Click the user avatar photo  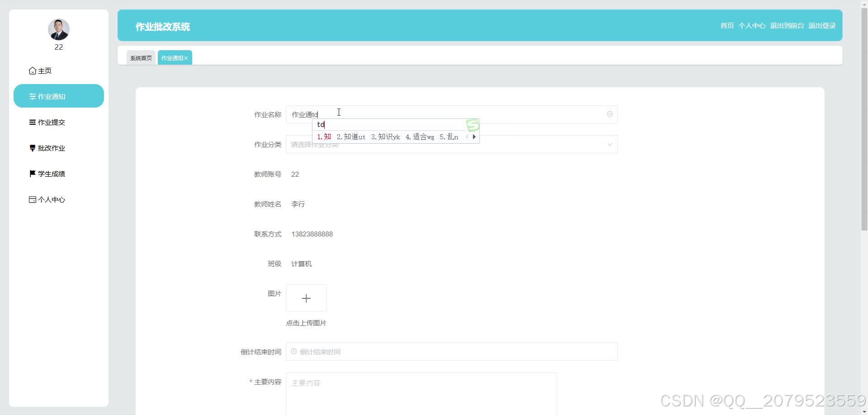click(59, 29)
